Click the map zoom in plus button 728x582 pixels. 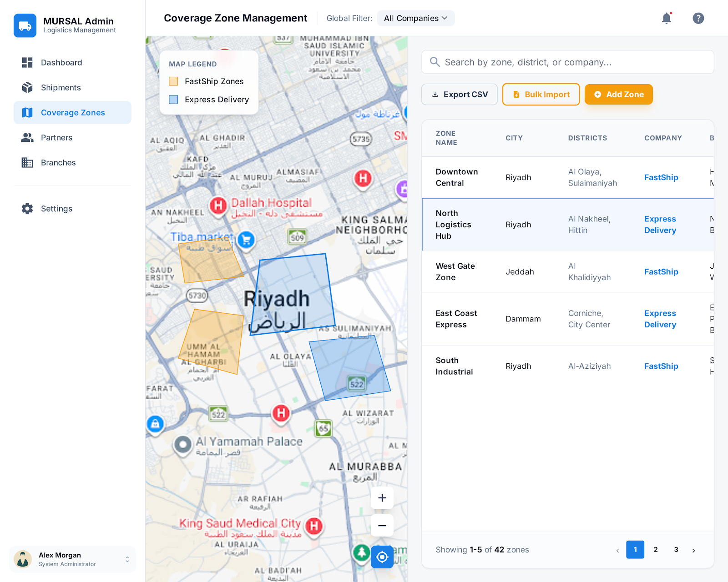click(x=382, y=498)
